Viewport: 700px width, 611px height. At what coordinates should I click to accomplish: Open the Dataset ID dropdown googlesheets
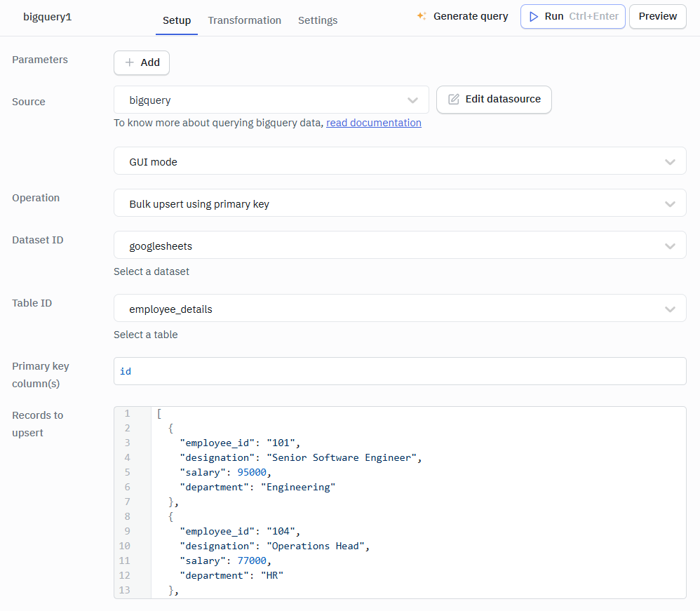(400, 245)
